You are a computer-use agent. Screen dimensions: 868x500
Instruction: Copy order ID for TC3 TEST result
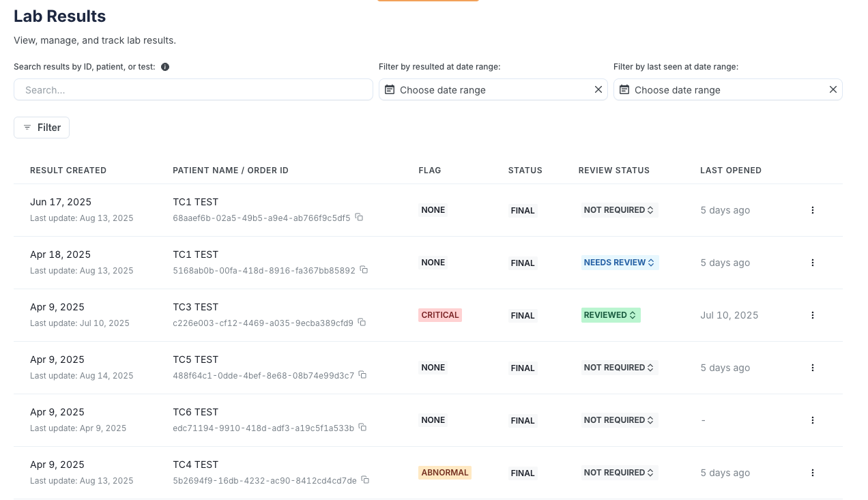pyautogui.click(x=362, y=322)
